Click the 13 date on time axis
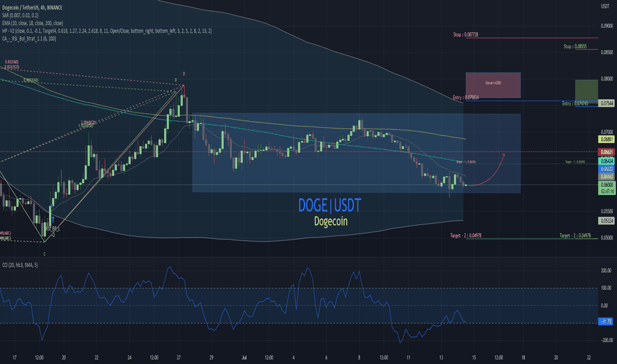This screenshot has height=364, width=617. click(x=441, y=357)
